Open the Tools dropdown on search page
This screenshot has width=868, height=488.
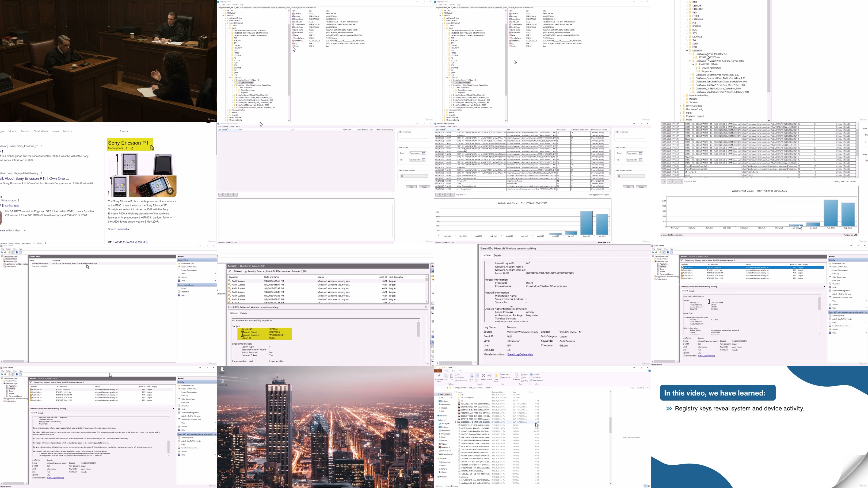point(124,131)
